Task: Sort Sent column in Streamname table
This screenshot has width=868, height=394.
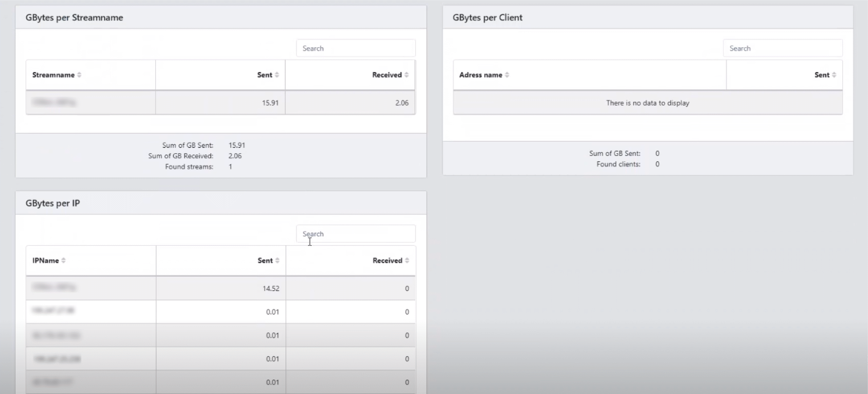Action: (277, 75)
